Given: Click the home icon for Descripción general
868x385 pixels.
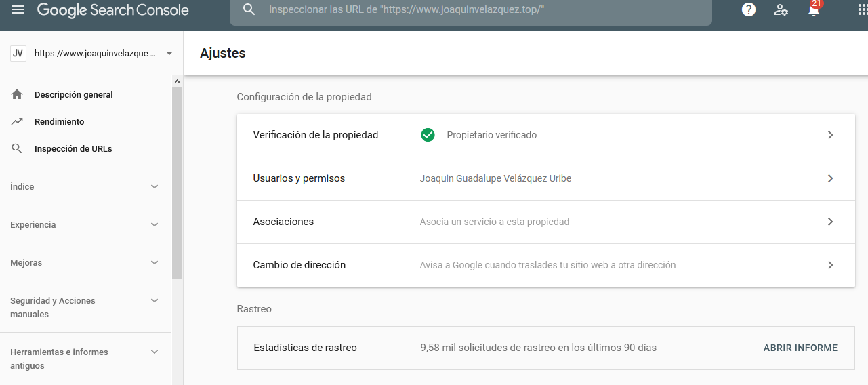Looking at the screenshot, I should [x=18, y=94].
